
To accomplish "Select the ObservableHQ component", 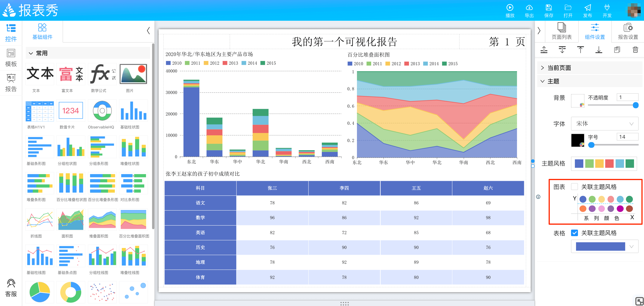I will 102,111.
